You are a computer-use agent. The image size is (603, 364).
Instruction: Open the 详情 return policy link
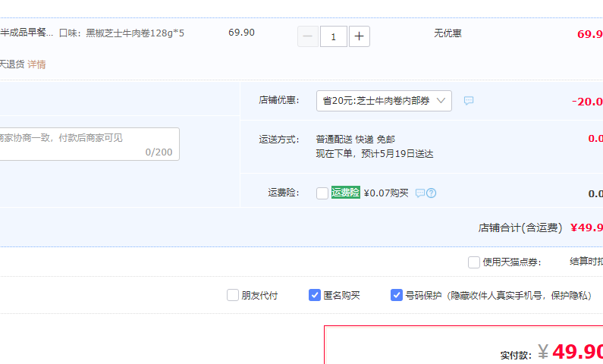point(36,64)
